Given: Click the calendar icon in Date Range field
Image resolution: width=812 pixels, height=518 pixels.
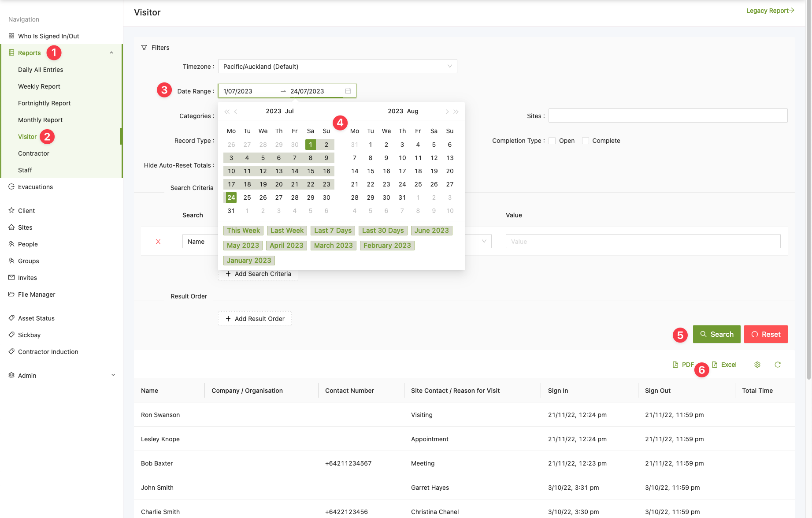Looking at the screenshot, I should pyautogui.click(x=348, y=91).
